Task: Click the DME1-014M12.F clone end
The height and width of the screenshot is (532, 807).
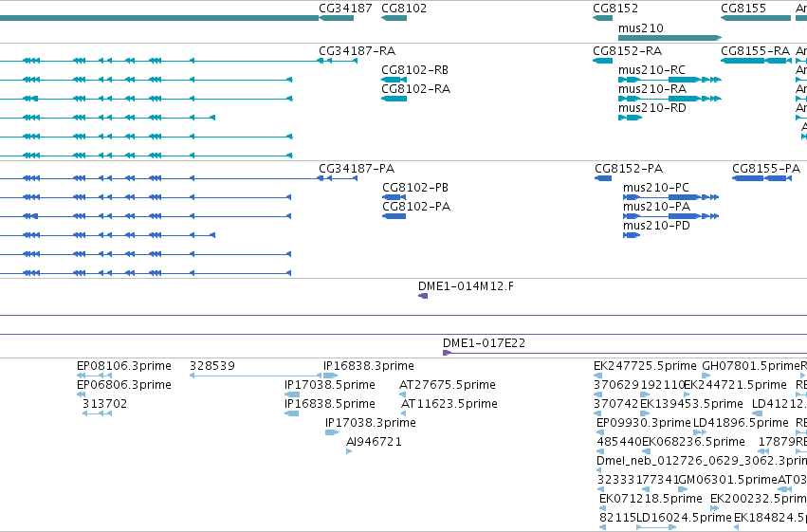Action: pyautogui.click(x=466, y=286)
